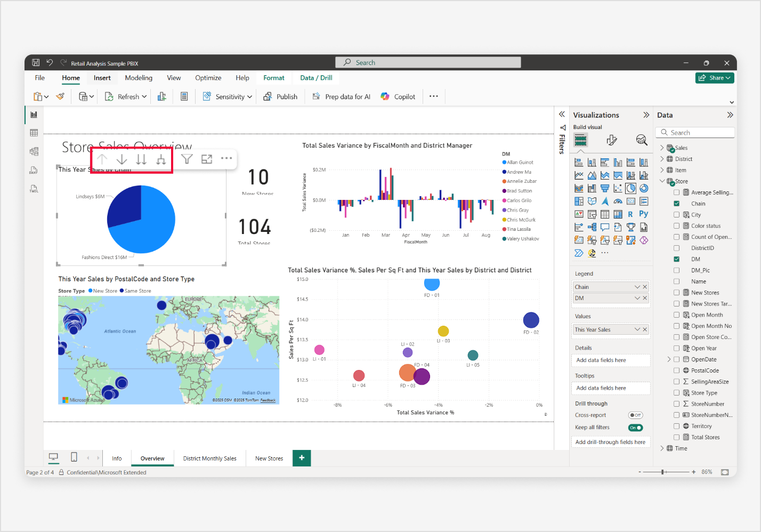Open the Chain dropdown in the Legend well

click(637, 287)
